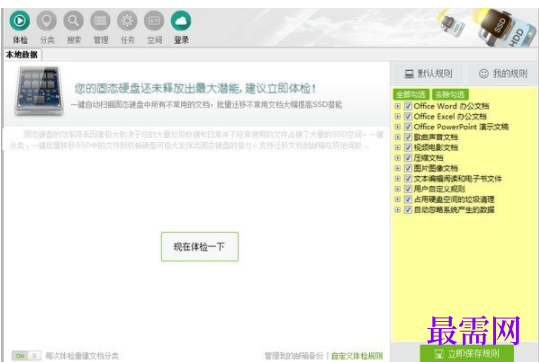Viewport: 539px width, 362px height.
Task: Switch to the 默认规则 tab
Action: [428, 74]
